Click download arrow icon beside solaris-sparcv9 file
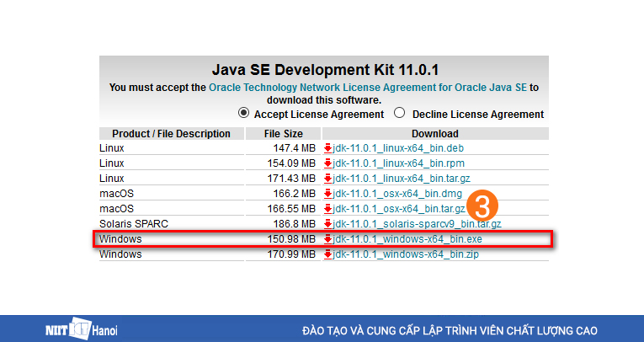This screenshot has width=644, height=342. [x=327, y=224]
